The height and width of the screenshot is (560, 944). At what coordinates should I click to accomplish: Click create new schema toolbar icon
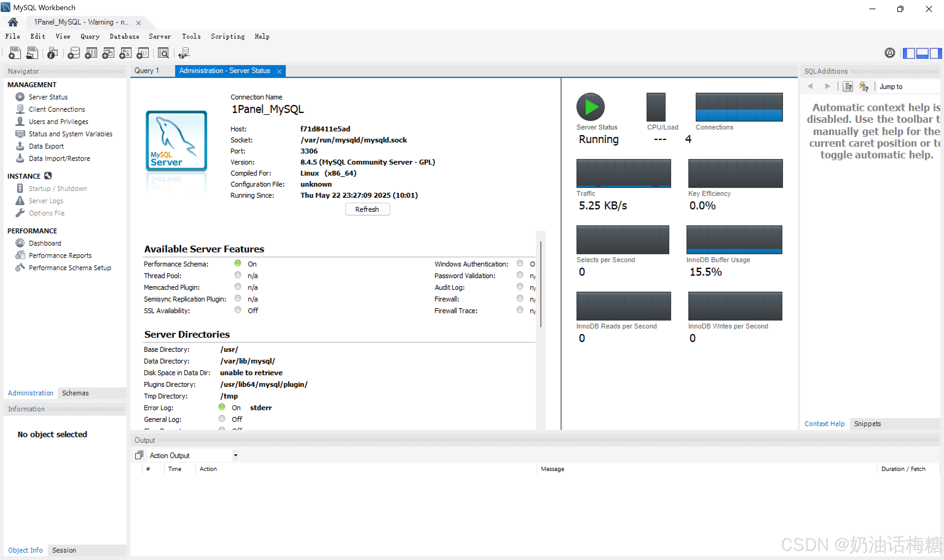tap(74, 53)
